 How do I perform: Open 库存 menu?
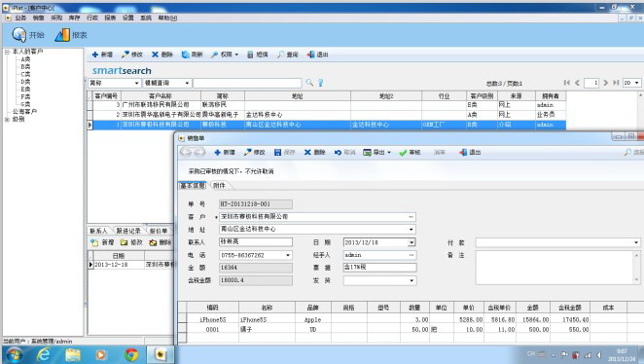click(x=74, y=18)
